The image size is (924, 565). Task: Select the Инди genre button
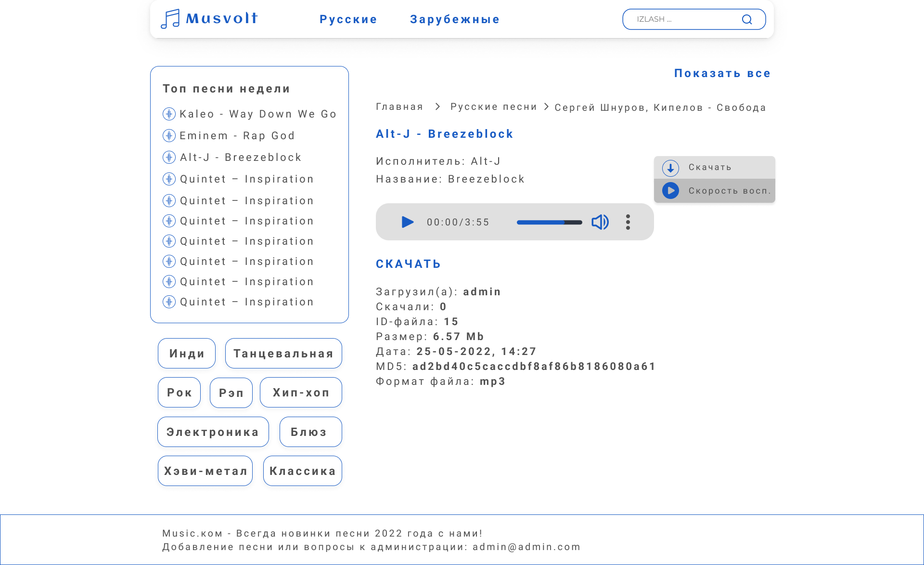[x=187, y=354]
